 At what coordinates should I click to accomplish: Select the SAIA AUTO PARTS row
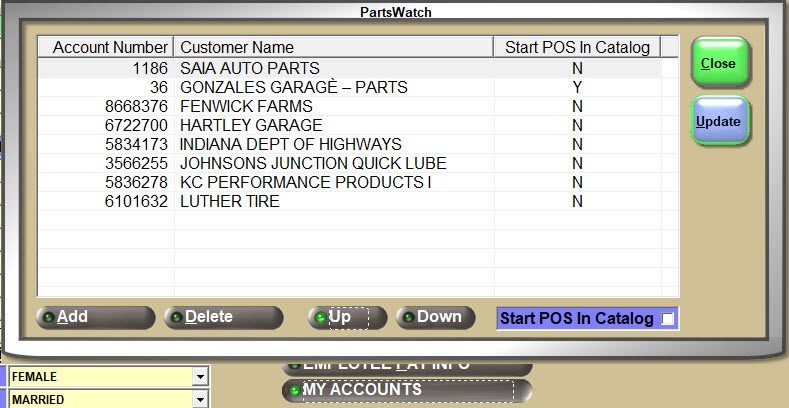coord(250,68)
